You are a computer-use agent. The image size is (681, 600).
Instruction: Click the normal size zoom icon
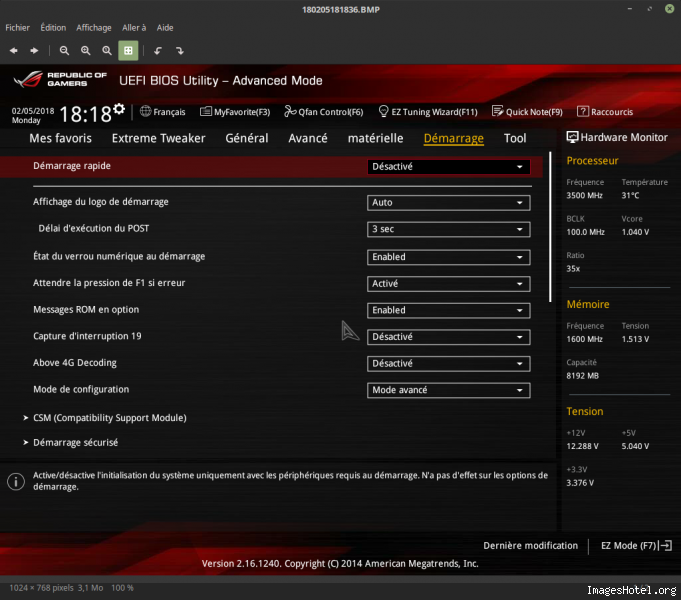[x=107, y=51]
